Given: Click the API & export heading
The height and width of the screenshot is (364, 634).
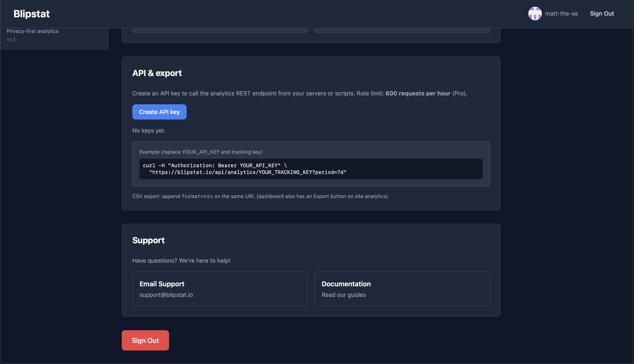Looking at the screenshot, I should (157, 73).
